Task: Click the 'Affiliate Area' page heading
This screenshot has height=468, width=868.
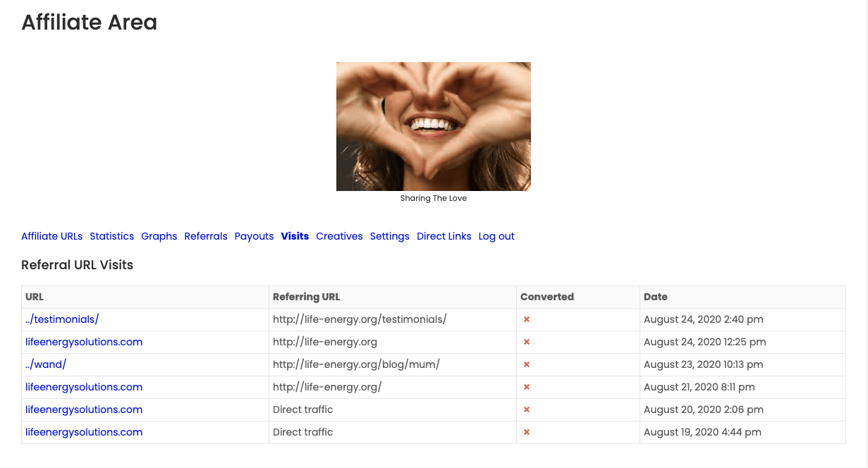Action: (90, 23)
